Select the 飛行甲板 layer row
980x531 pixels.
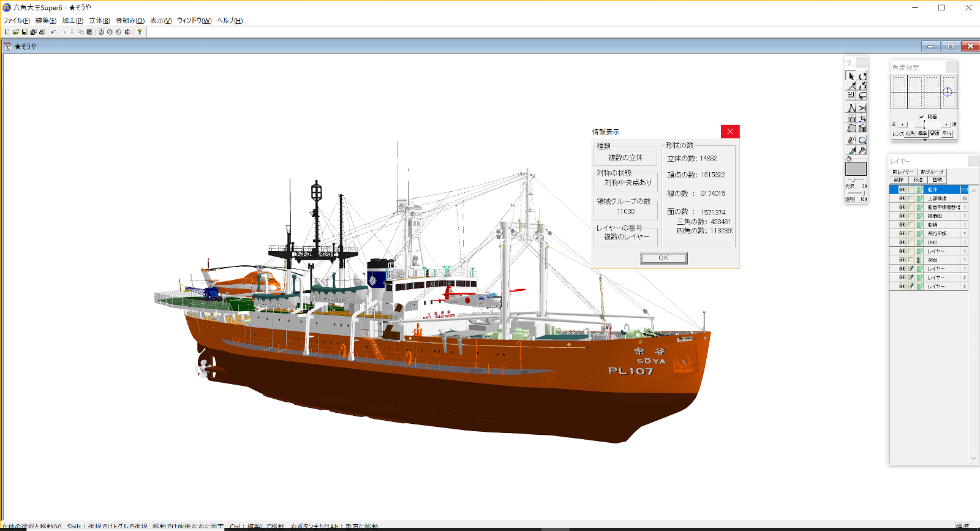pyautogui.click(x=929, y=233)
